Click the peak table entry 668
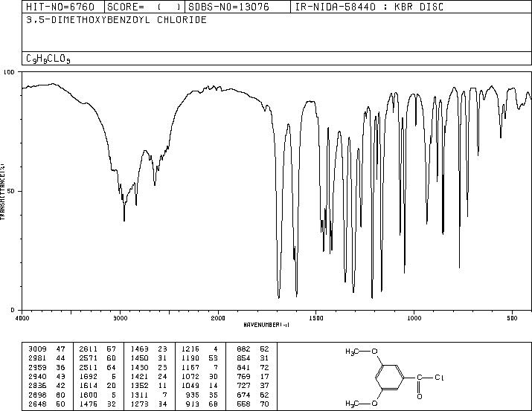The height and width of the screenshot is (411, 532). click(x=243, y=404)
